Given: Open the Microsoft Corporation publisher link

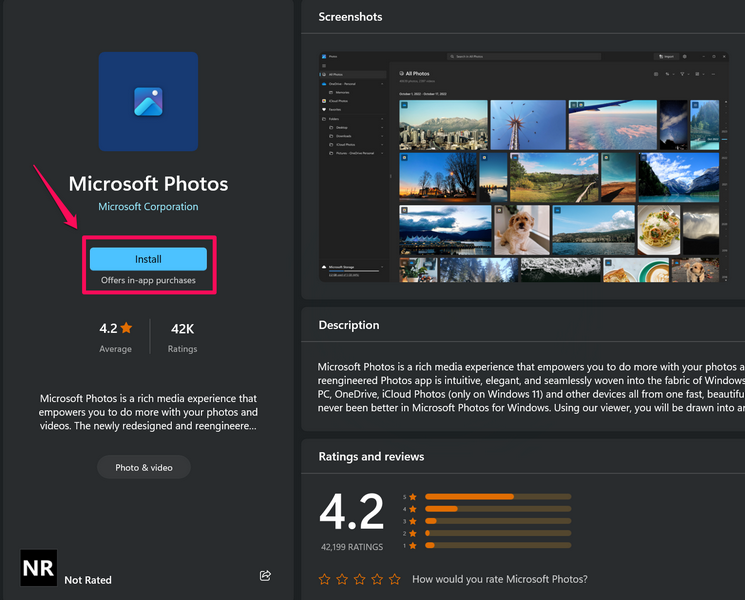Looking at the screenshot, I should tap(148, 207).
